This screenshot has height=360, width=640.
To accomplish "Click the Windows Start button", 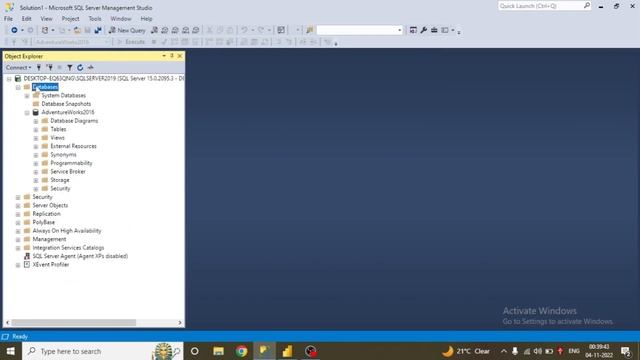I will pos(11,351).
